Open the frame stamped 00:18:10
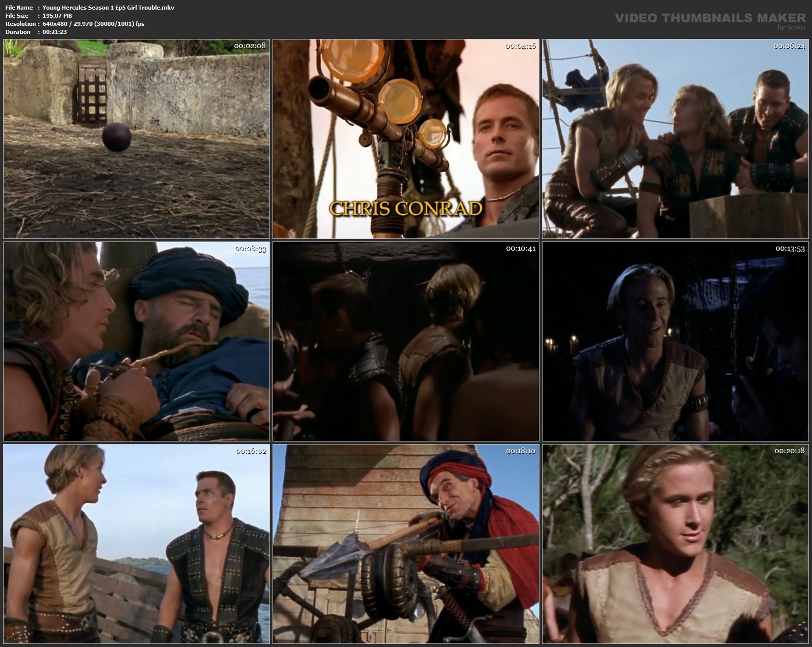The width and height of the screenshot is (812, 647). pyautogui.click(x=406, y=544)
